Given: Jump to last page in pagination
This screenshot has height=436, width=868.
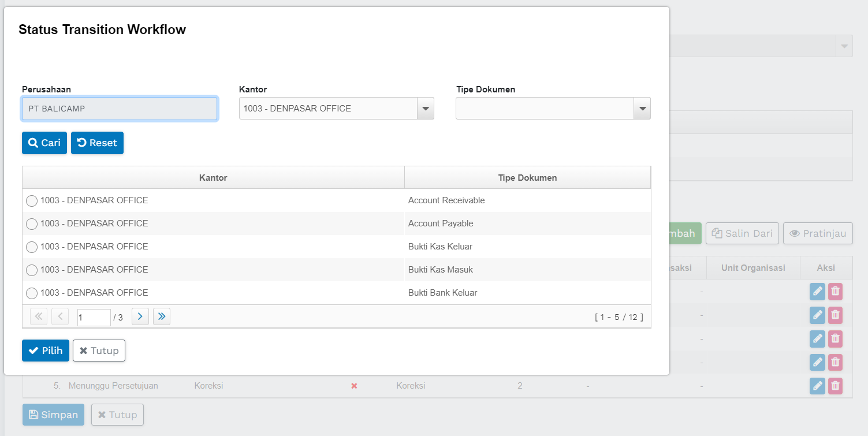Looking at the screenshot, I should point(162,316).
